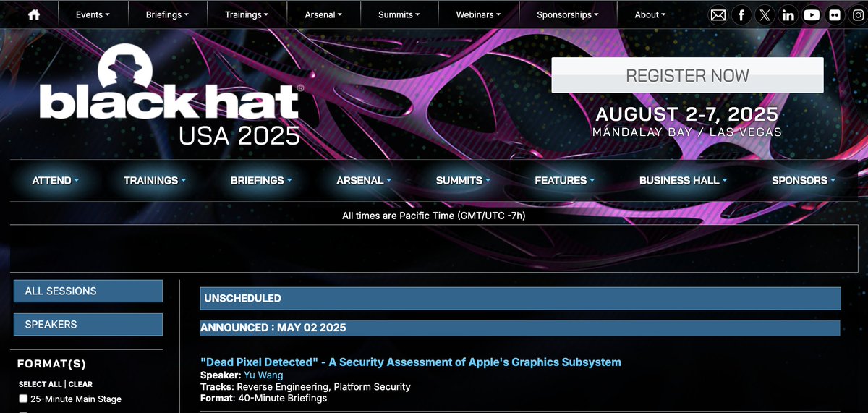Expand the Trainings top bar menu
This screenshot has width=868, height=413.
[246, 14]
